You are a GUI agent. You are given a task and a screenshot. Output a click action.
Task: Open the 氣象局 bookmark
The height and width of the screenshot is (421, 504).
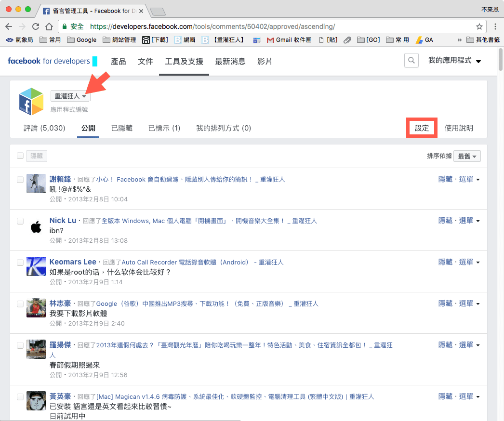pyautogui.click(x=19, y=40)
